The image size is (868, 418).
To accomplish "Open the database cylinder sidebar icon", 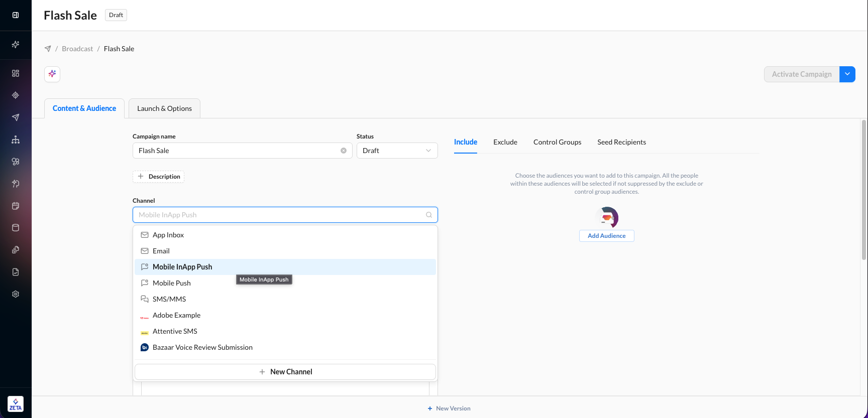I will pyautogui.click(x=16, y=228).
